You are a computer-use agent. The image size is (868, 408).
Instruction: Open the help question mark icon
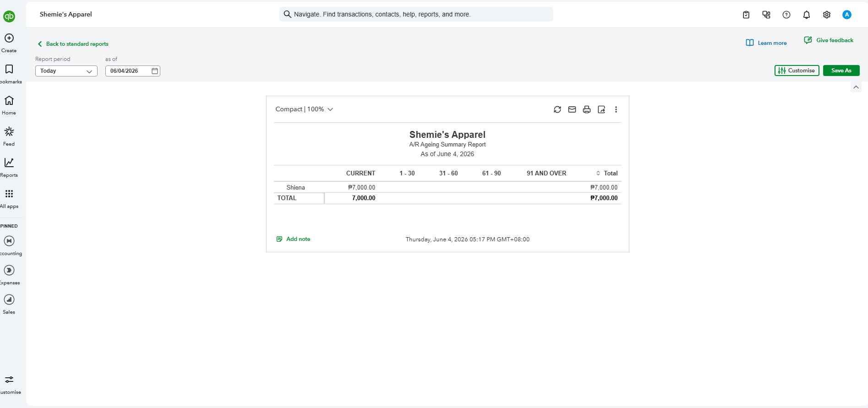click(786, 15)
